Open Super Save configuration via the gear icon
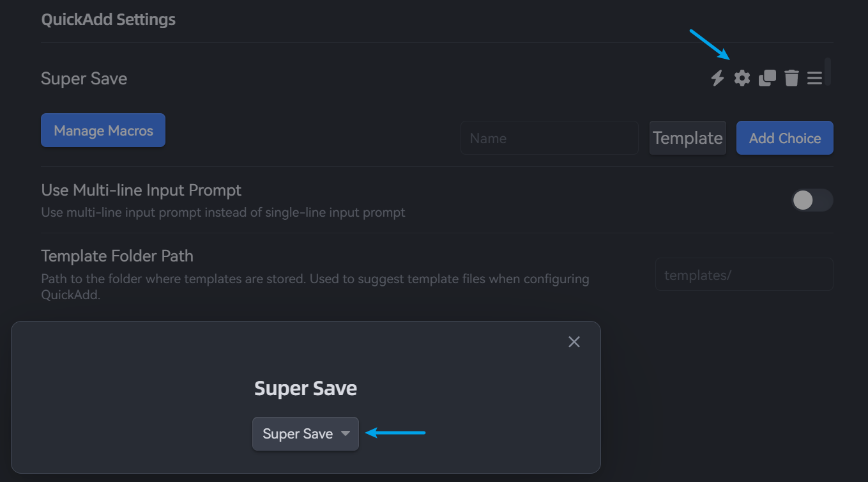 pos(742,78)
